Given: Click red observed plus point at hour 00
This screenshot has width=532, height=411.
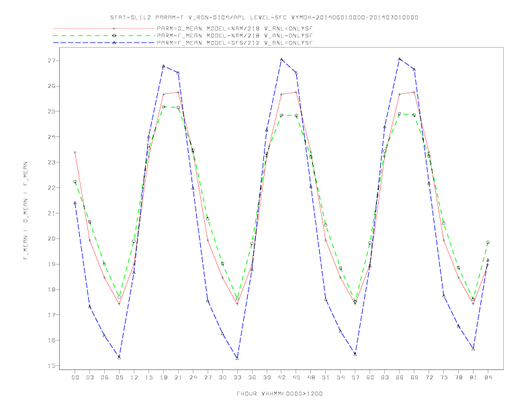Looking at the screenshot, I should point(75,152).
